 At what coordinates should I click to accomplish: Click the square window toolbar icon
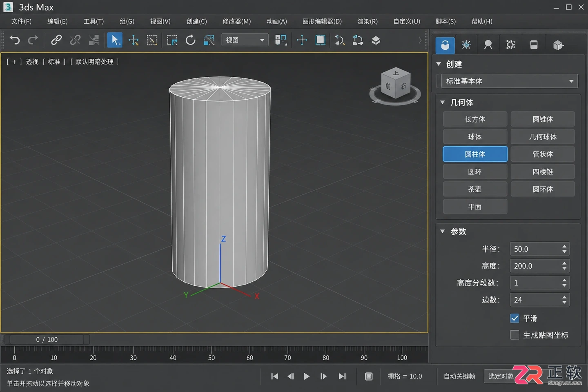tap(321, 40)
